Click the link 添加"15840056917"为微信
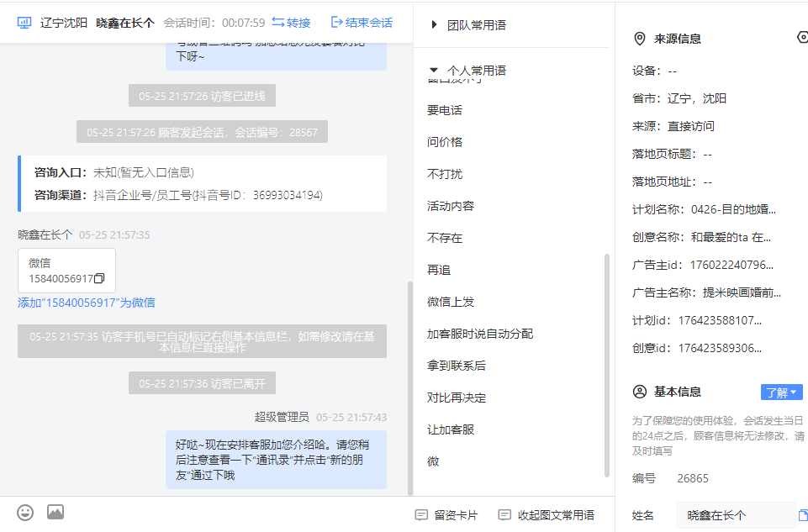This screenshot has height=532, width=808. pos(87,303)
